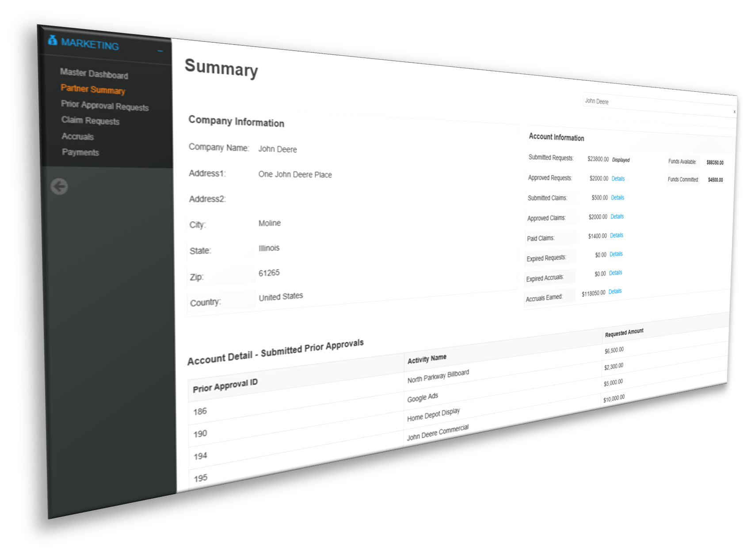The height and width of the screenshot is (560, 747).
Task: Click the Marketing header title
Action: [x=90, y=44]
